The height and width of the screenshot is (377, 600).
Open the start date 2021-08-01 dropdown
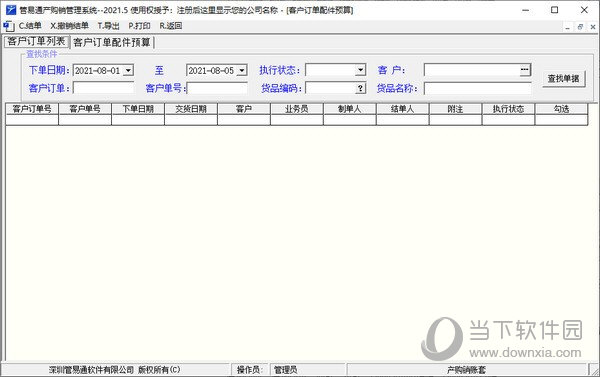tap(129, 70)
